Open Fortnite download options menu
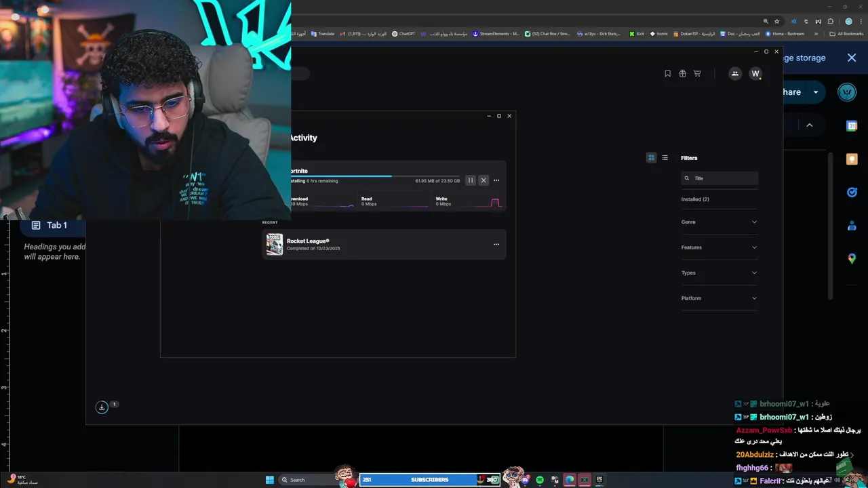868x488 pixels. (x=496, y=180)
